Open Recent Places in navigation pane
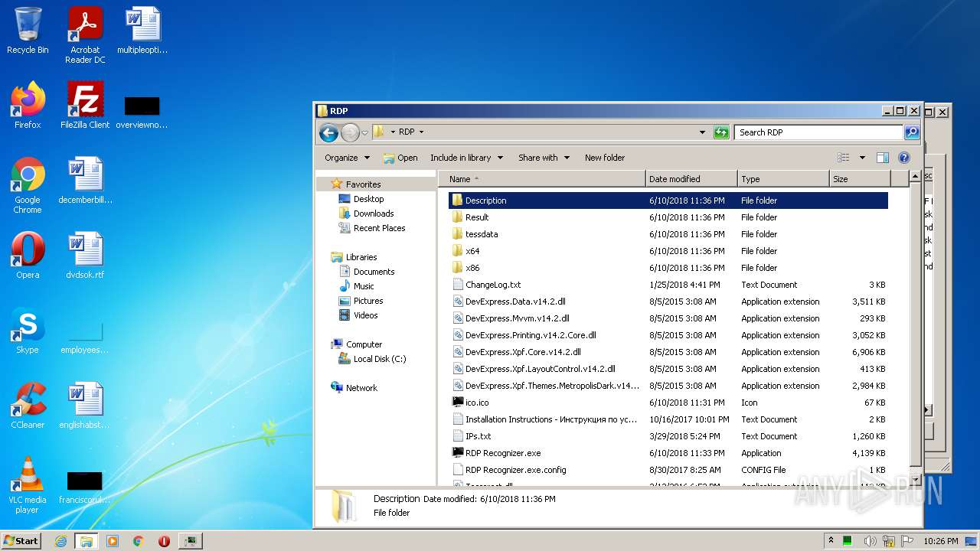Image resolution: width=980 pixels, height=551 pixels. tap(379, 228)
